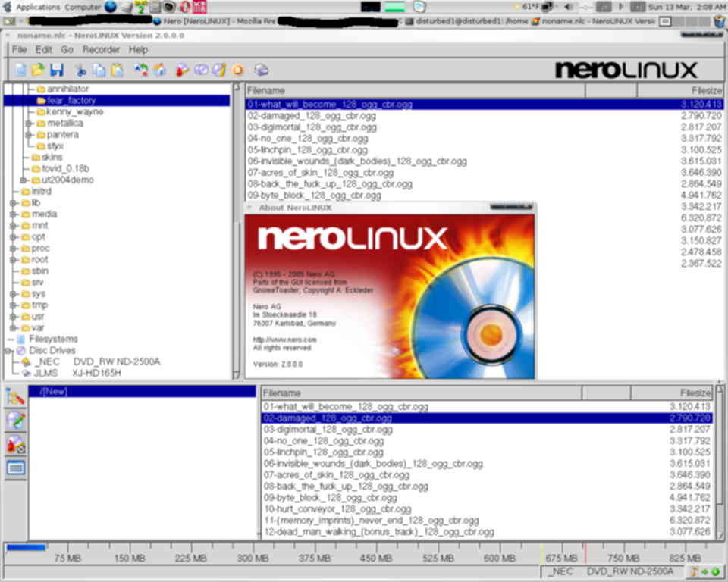Expand the metallica folder in the tree
The image size is (728, 582).
pos(29,124)
